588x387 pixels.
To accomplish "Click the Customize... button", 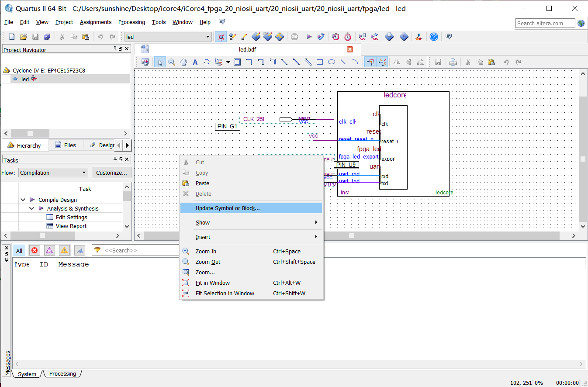I will (x=111, y=173).
